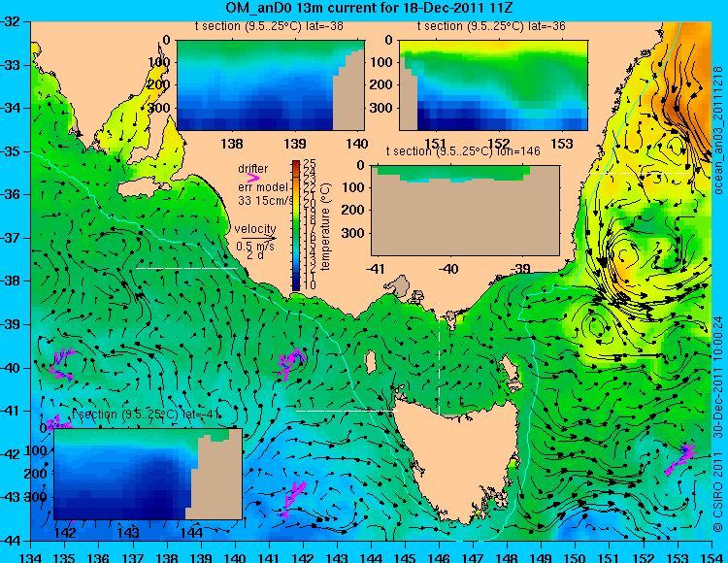
Task: Click the "152" tick label of the lat=-36 inset
Action: (499, 144)
